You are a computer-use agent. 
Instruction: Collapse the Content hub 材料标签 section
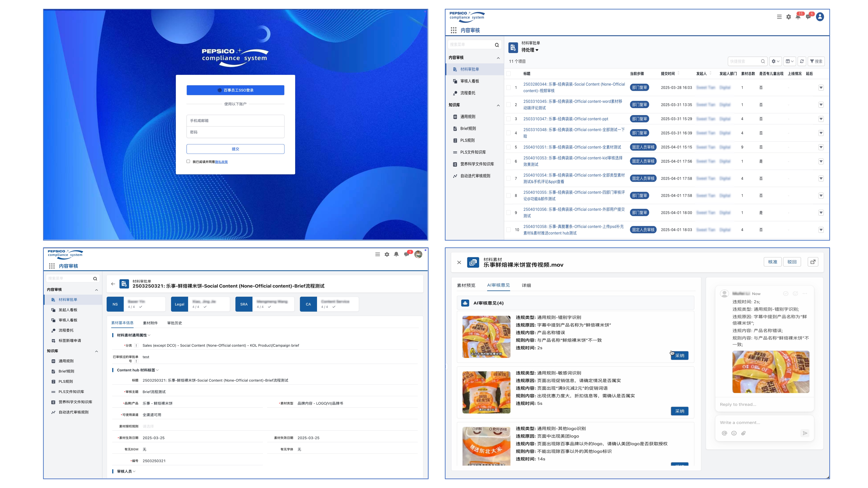[x=137, y=370]
